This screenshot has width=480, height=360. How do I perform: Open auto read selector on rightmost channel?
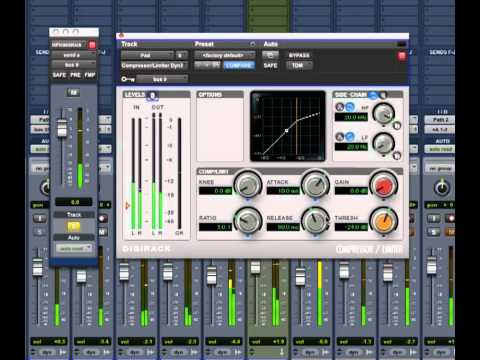tap(439, 149)
